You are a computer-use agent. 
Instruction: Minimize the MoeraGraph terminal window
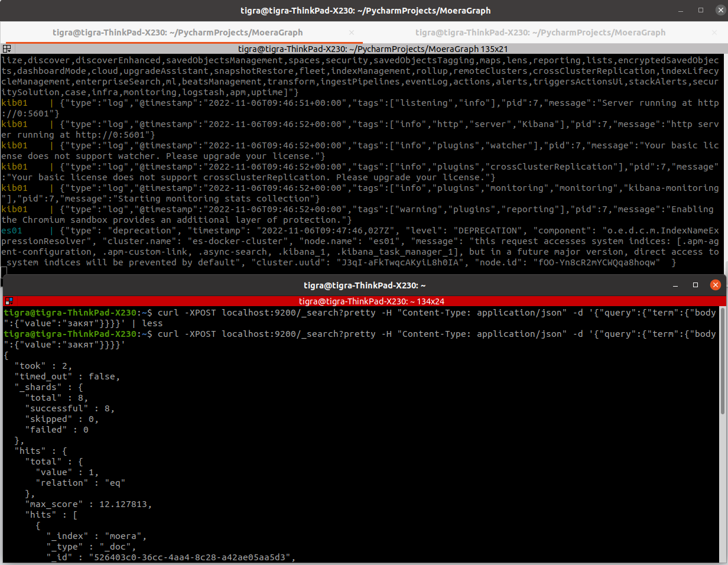click(684, 10)
